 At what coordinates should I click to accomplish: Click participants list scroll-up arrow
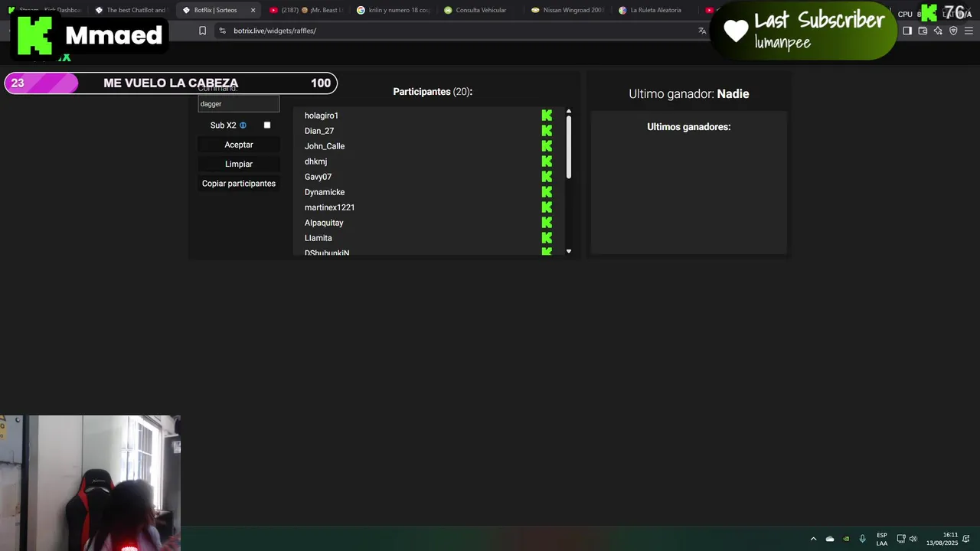(x=569, y=112)
